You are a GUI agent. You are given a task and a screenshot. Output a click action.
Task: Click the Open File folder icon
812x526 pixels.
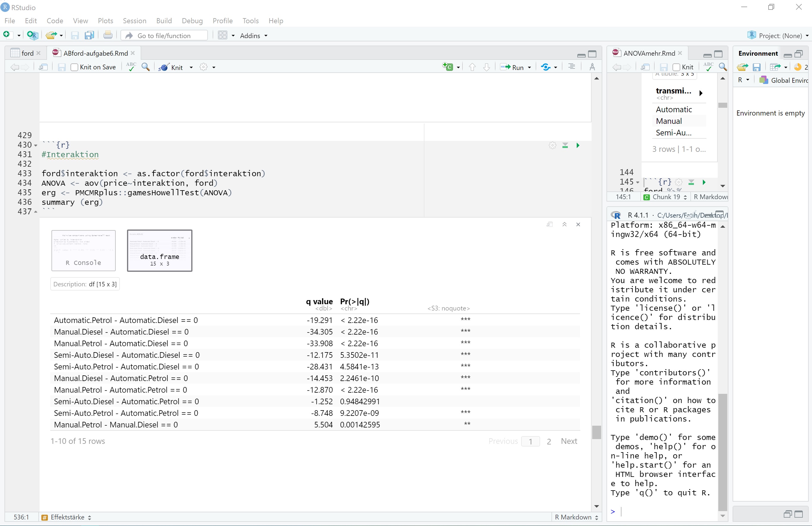(51, 35)
